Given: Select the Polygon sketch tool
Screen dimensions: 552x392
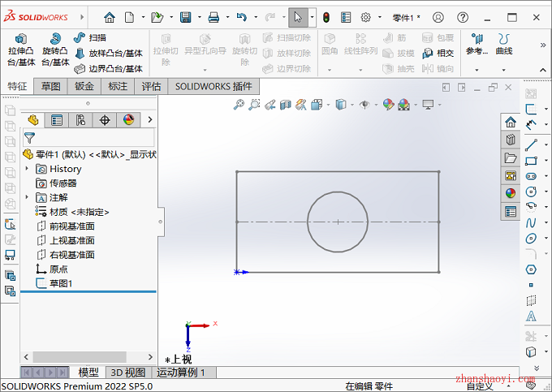Looking at the screenshot, I should 531,269.
